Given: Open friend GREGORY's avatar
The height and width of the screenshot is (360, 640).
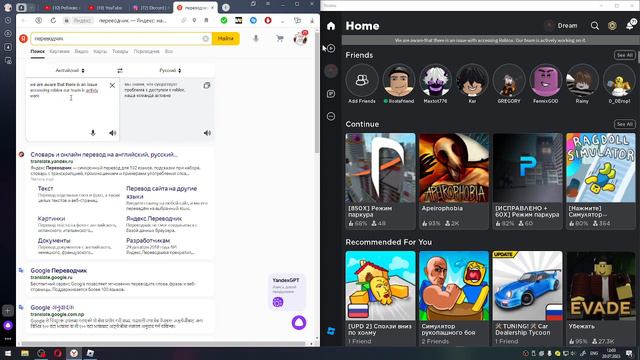Looking at the screenshot, I should (x=509, y=80).
